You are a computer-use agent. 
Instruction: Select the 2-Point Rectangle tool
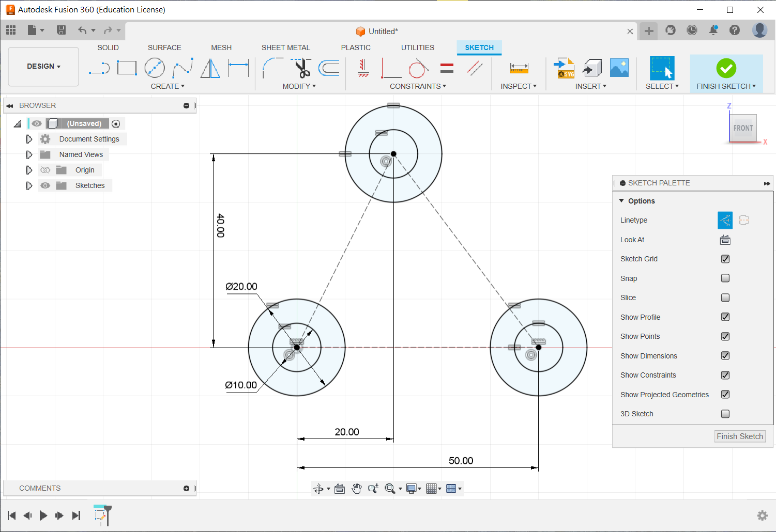pos(127,68)
